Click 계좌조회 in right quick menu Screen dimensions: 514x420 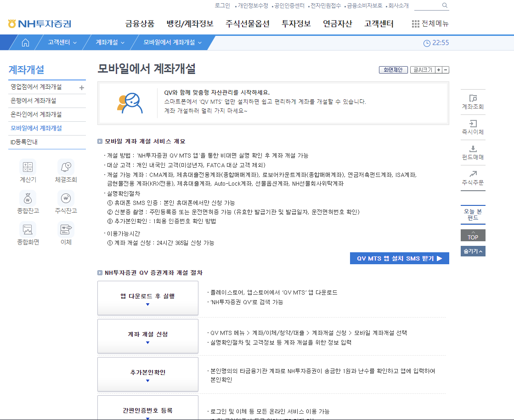coord(473,102)
